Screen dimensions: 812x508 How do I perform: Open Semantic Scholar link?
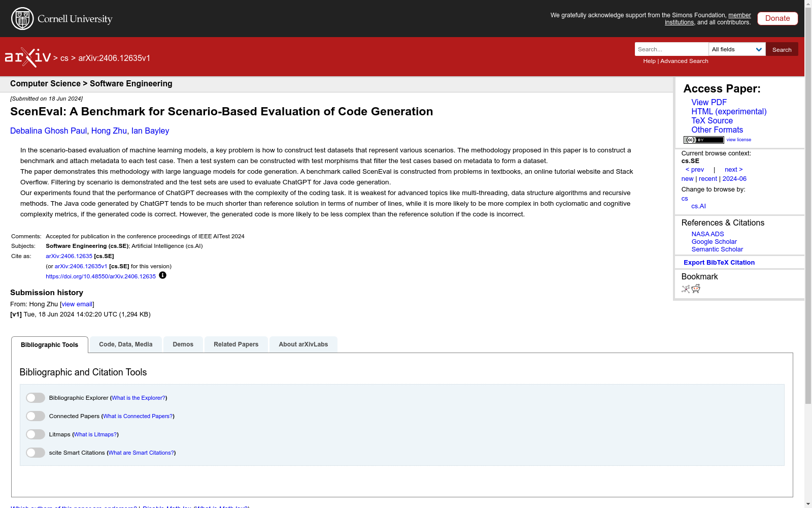(x=717, y=249)
